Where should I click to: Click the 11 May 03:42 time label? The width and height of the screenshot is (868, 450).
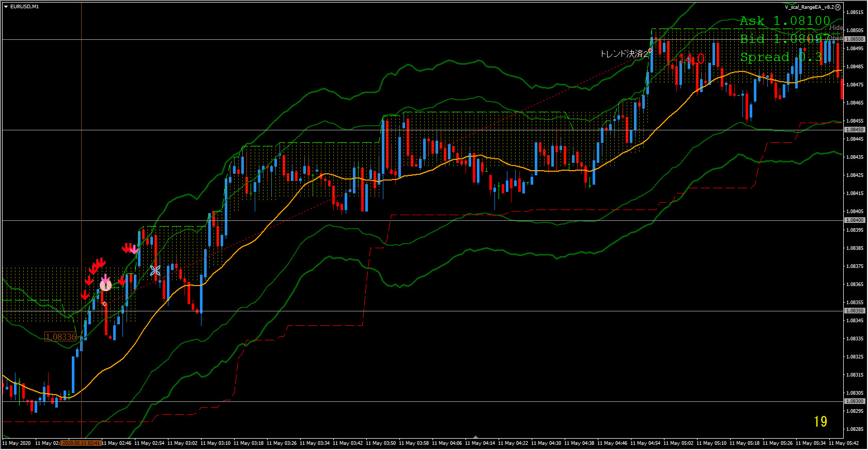tap(348, 443)
